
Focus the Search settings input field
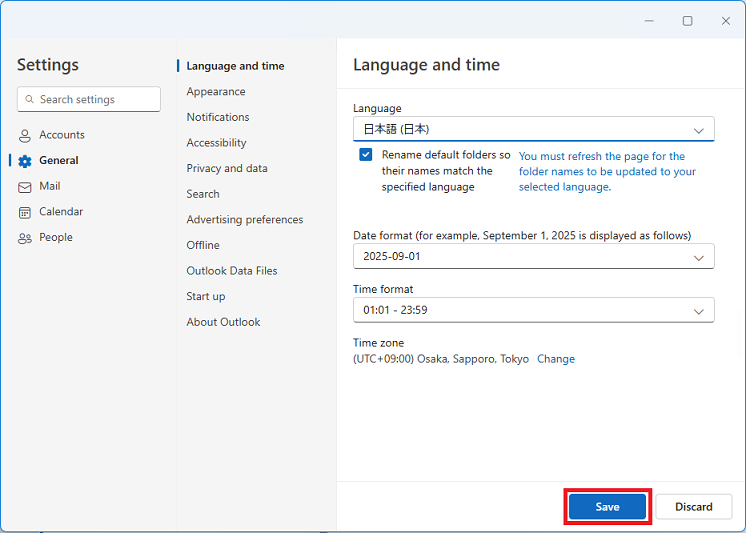point(97,100)
